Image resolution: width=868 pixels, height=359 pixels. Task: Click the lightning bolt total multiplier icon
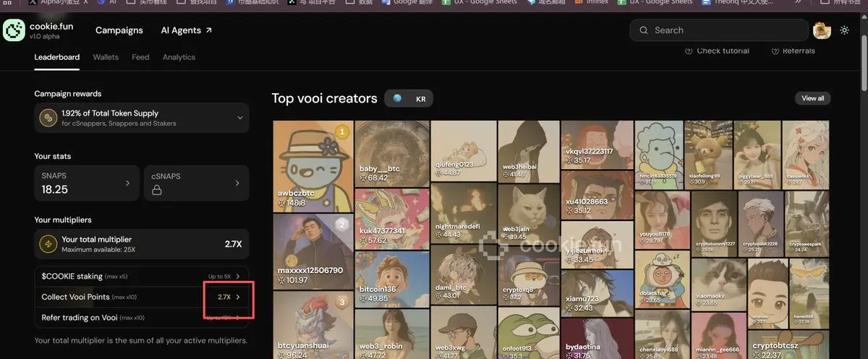tap(48, 244)
